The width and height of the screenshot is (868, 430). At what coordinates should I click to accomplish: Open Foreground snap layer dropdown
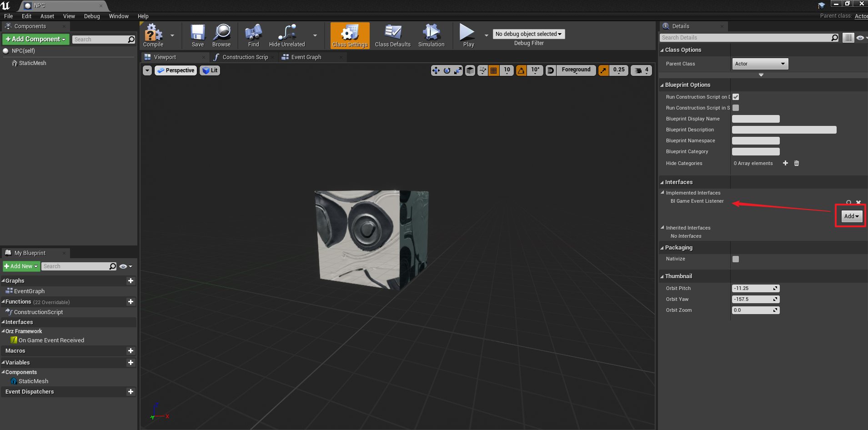click(x=576, y=70)
